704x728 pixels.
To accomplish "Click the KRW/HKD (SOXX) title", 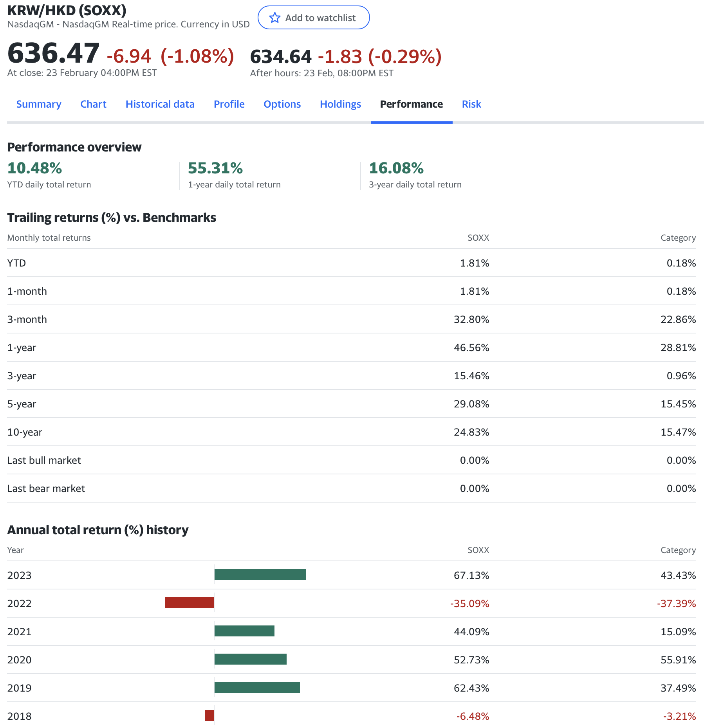I will pos(67,10).
